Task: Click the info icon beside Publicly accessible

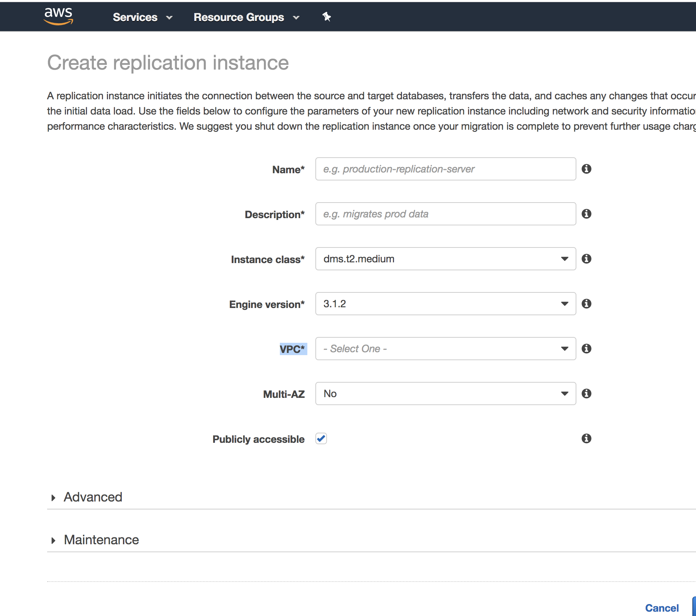Action: [x=586, y=438]
